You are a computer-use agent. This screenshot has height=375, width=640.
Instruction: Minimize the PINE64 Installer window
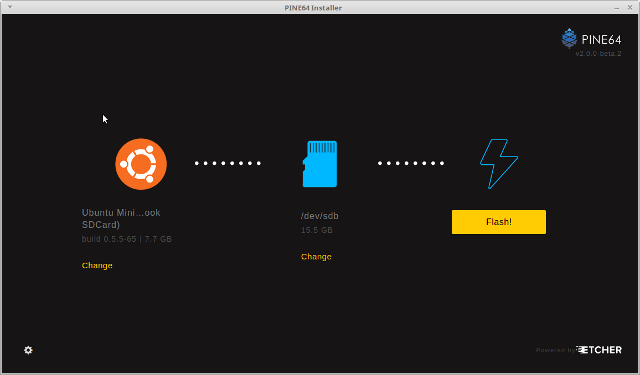coord(617,8)
